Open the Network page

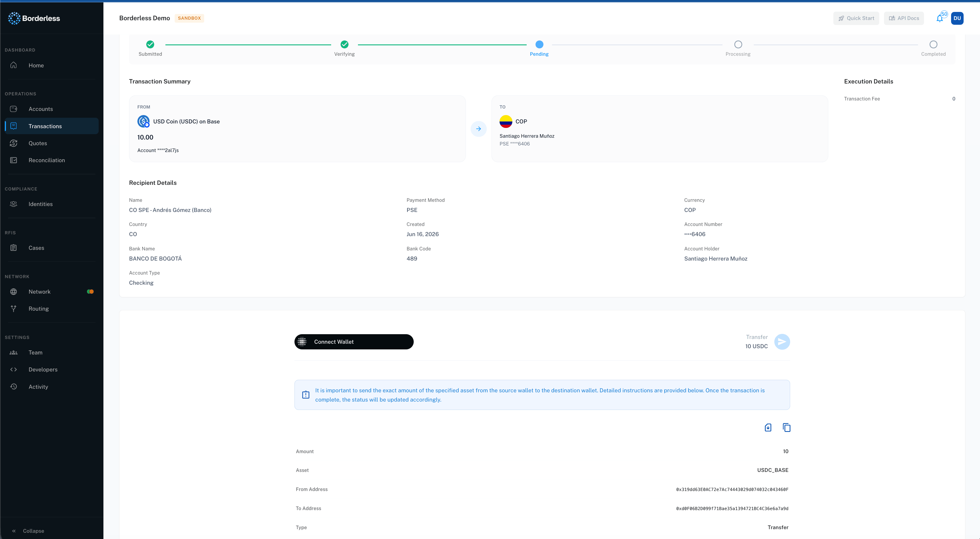(x=51, y=292)
